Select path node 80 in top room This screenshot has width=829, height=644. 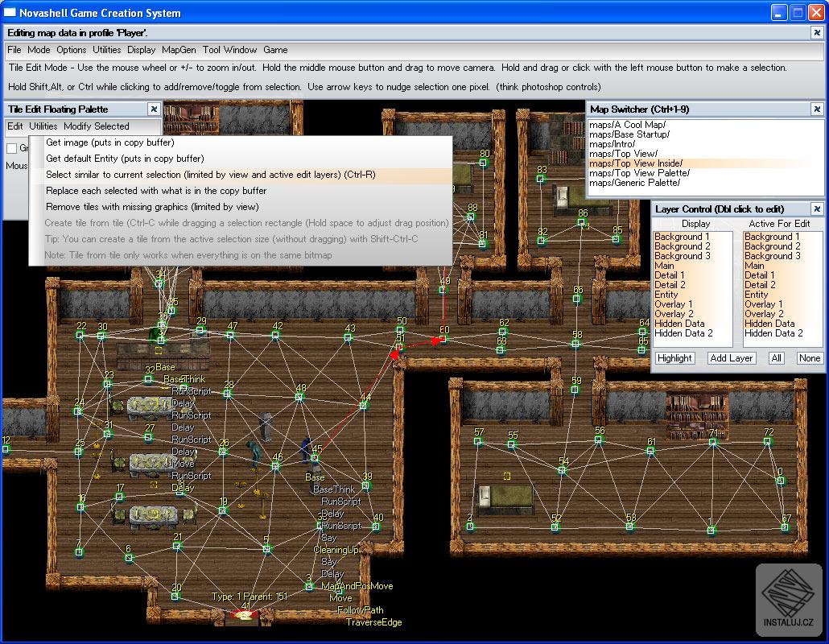click(x=483, y=163)
